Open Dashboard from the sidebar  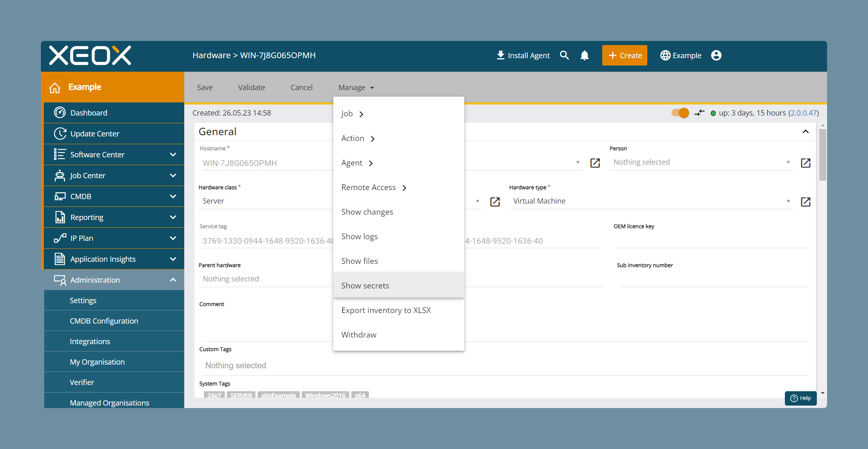click(x=114, y=113)
